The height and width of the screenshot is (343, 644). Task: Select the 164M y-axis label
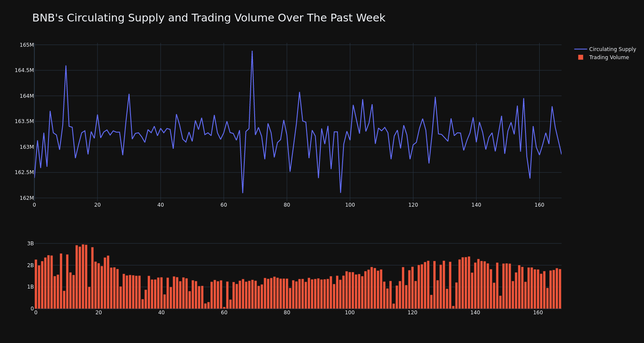[x=26, y=96]
